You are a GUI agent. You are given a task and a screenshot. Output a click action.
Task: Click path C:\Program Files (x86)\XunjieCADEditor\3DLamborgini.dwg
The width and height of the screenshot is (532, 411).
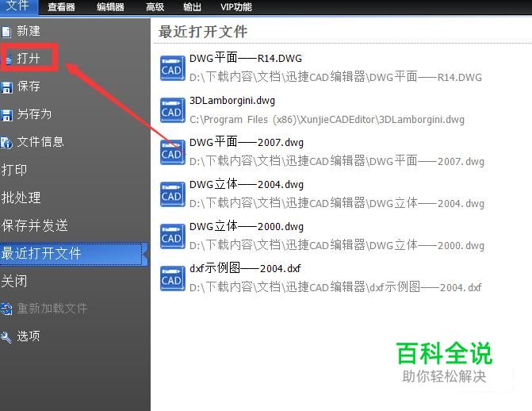pyautogui.click(x=327, y=120)
